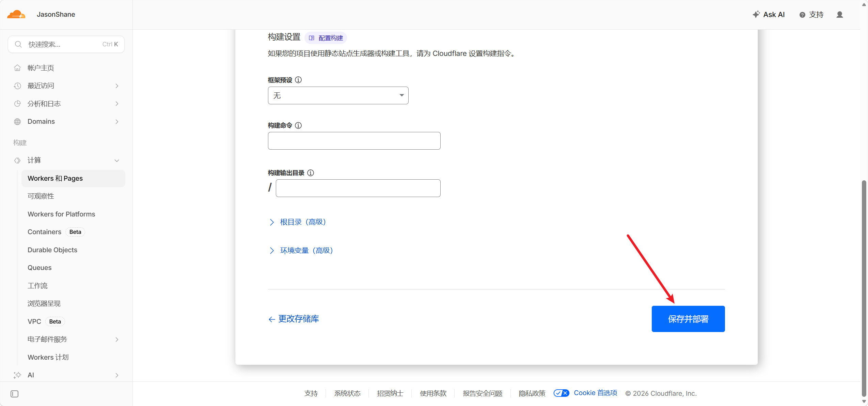Click info icon next to 框架预设
Screen dimensions: 868x406
pos(298,80)
